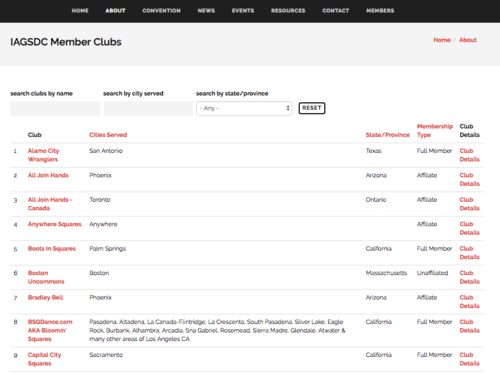500x374 pixels.
Task: Open the Members menu item
Action: (x=380, y=11)
